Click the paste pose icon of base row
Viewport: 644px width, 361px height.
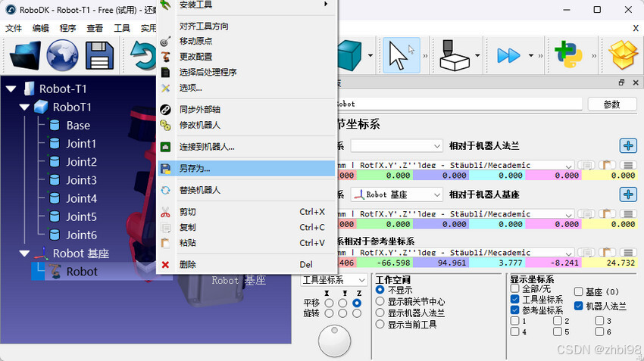click(x=607, y=213)
